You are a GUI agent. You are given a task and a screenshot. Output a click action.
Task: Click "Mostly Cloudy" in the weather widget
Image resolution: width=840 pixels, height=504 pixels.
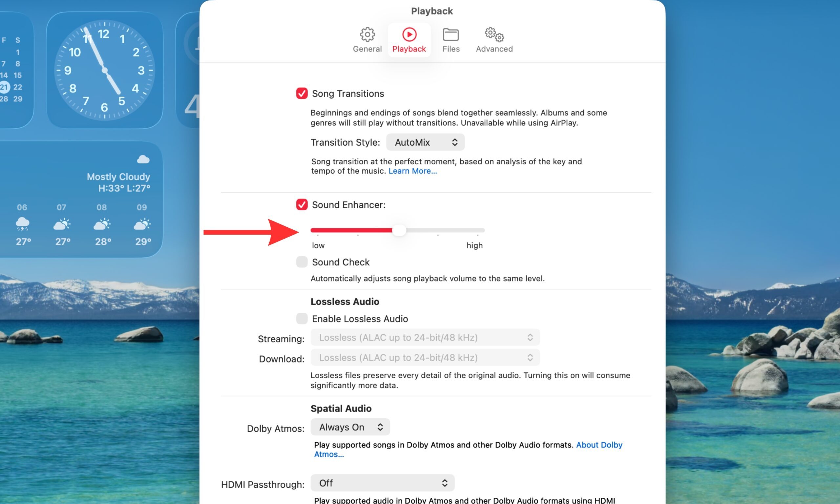[x=118, y=177]
